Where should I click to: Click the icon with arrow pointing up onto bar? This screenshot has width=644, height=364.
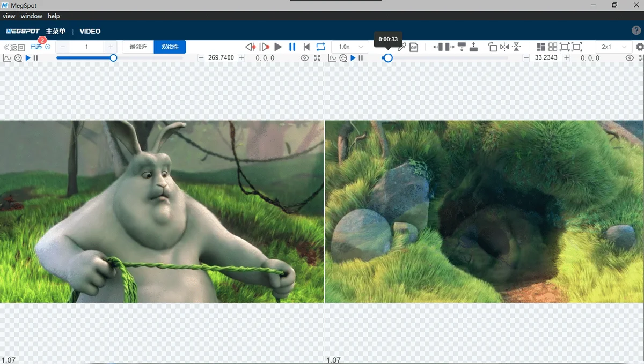coord(473,47)
